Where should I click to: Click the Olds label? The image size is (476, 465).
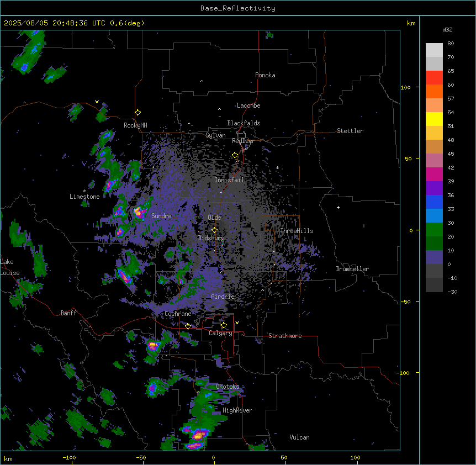click(214, 218)
